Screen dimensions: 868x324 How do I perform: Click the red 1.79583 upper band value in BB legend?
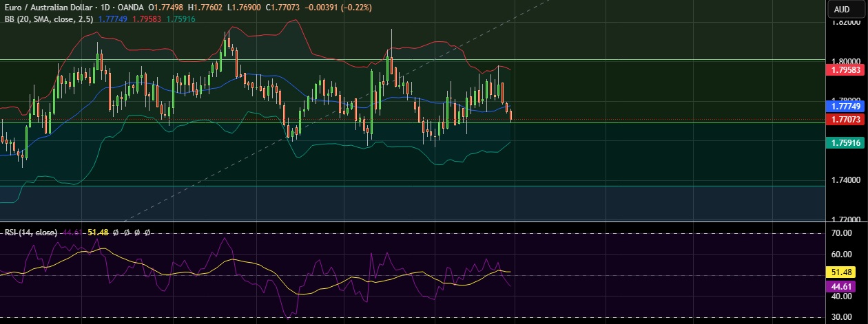coord(147,19)
